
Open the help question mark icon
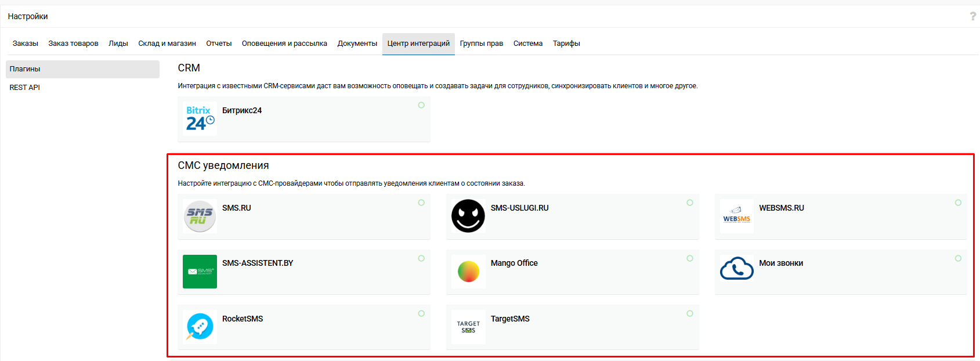point(973,16)
